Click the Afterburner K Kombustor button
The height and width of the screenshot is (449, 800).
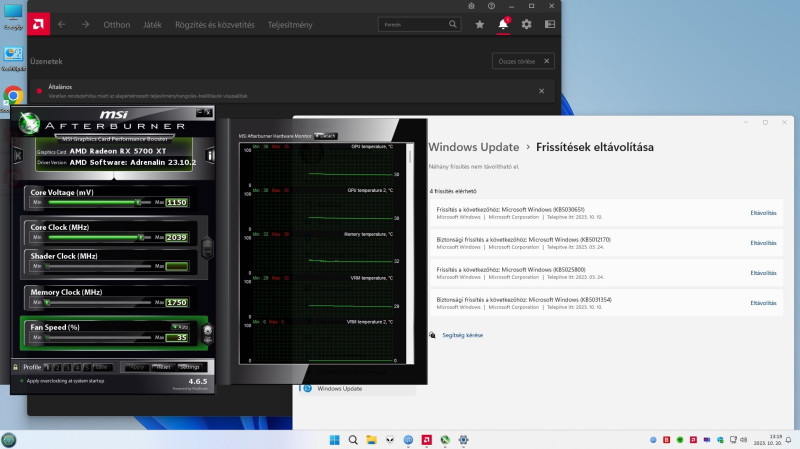coord(18,155)
